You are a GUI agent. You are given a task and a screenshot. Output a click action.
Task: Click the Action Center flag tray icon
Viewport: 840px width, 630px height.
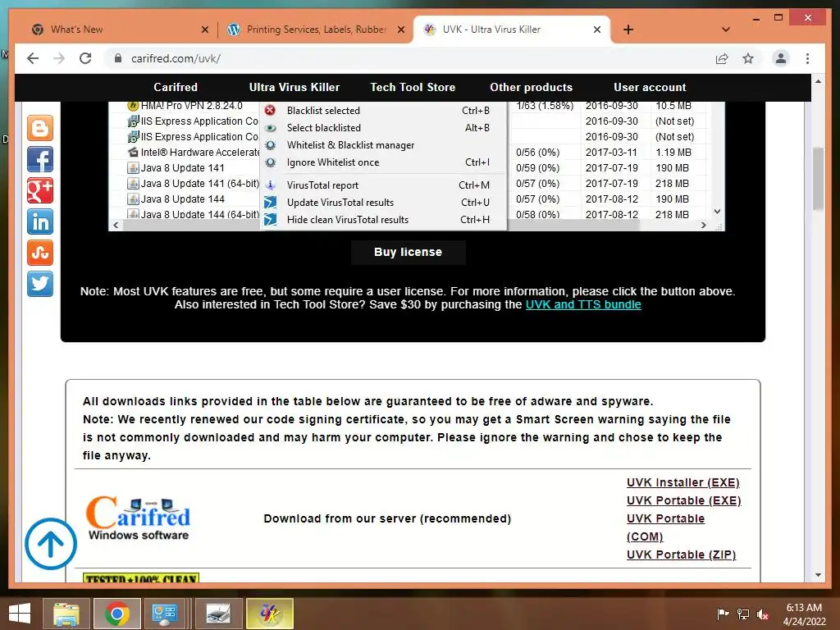723,614
